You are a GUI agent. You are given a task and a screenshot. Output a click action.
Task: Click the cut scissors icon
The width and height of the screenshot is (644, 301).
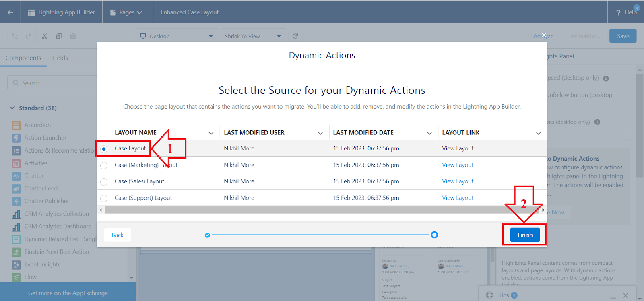pyautogui.click(x=45, y=36)
